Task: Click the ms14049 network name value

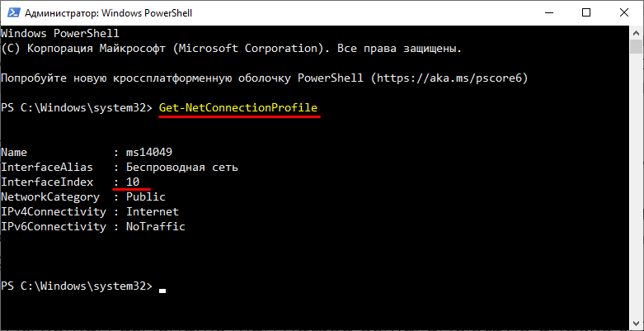Action: pos(149,152)
